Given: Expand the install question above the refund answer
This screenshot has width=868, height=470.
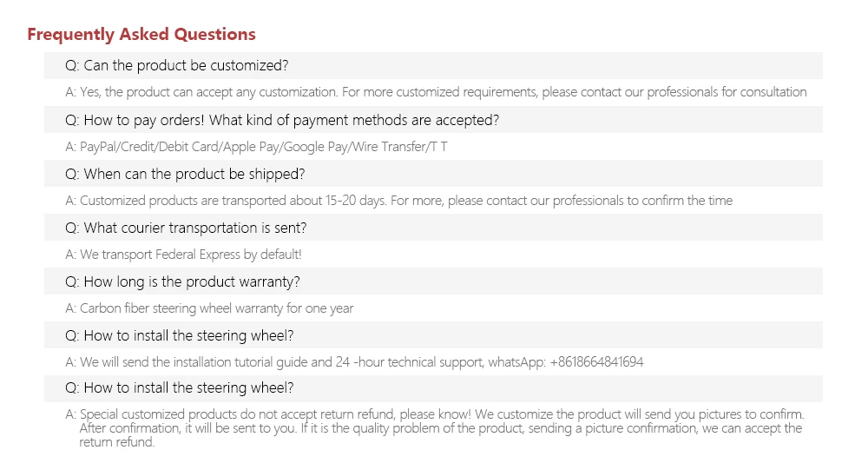Looking at the screenshot, I should point(180,388).
